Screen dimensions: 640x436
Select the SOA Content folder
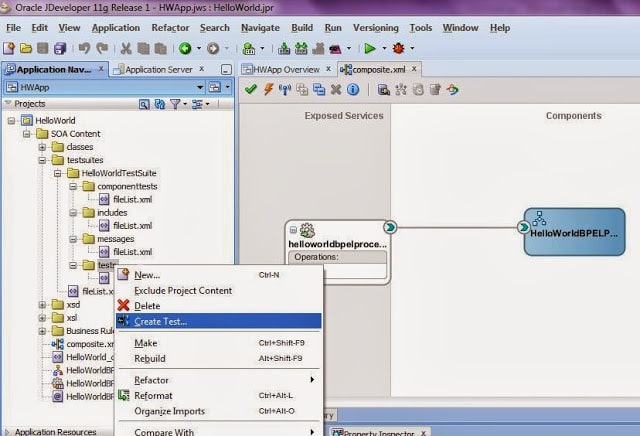click(x=76, y=134)
